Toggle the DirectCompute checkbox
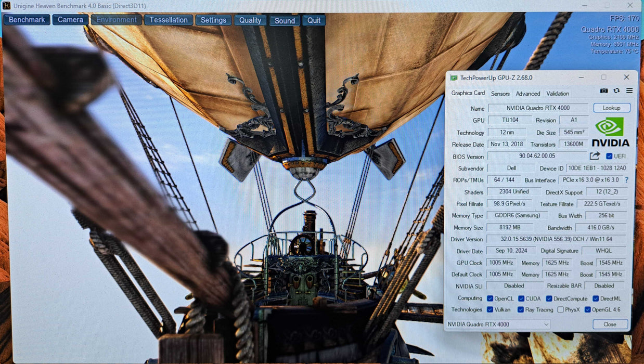The height and width of the screenshot is (364, 644). click(x=549, y=298)
